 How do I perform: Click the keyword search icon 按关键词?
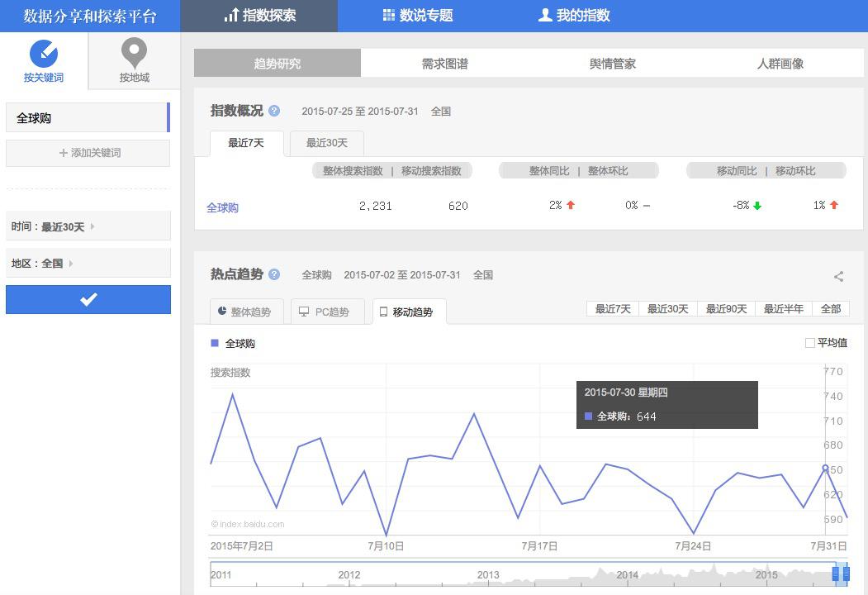[44, 55]
